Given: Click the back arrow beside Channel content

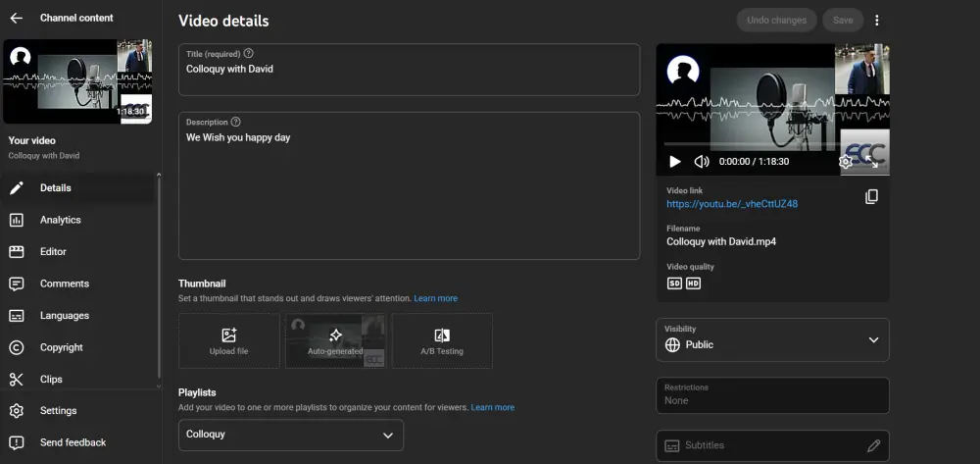Looking at the screenshot, I should coord(17,18).
